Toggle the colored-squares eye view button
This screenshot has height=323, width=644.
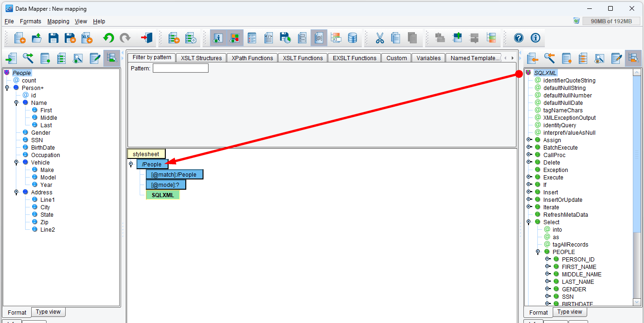tap(235, 38)
